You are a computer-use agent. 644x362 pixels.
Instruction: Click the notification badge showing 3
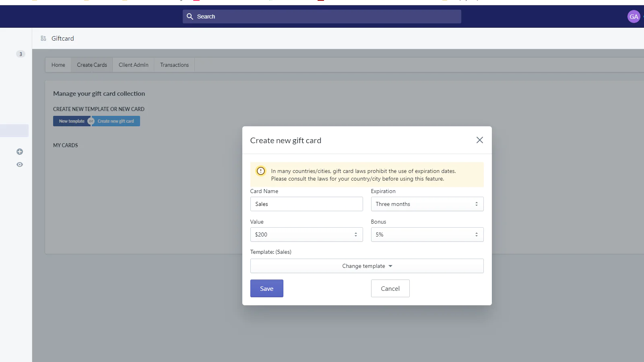coord(21,54)
